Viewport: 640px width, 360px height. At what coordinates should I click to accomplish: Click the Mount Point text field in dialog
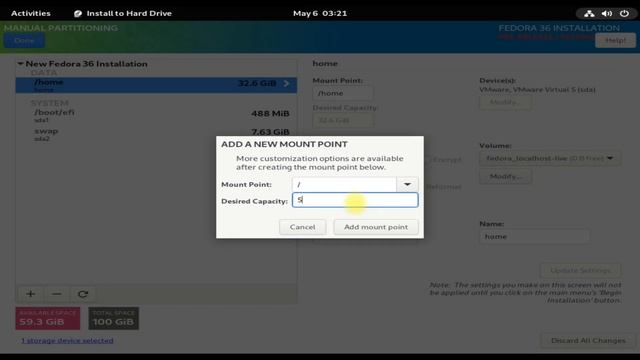[x=344, y=184]
